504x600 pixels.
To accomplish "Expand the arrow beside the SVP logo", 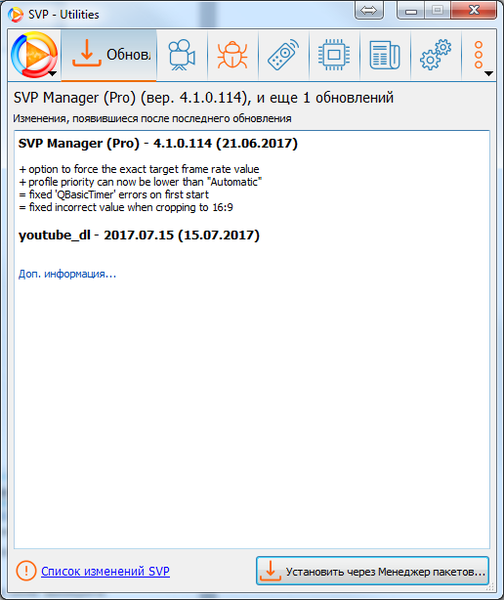I will [x=53, y=73].
